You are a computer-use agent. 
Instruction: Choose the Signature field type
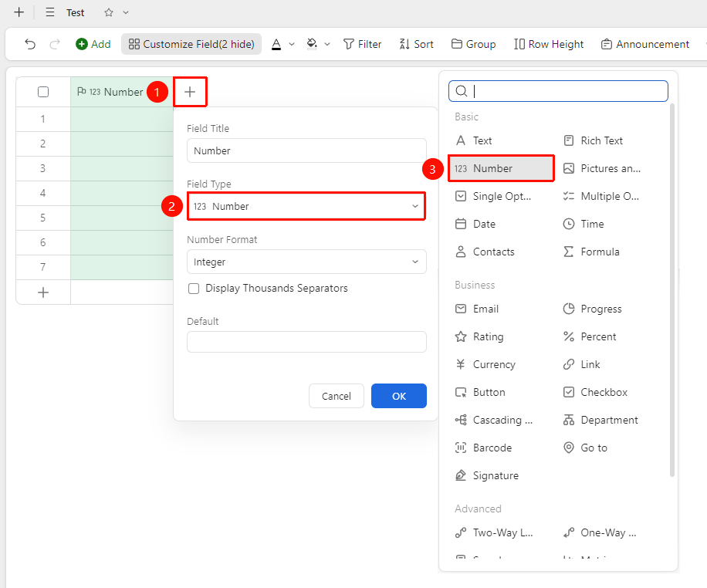coord(487,475)
